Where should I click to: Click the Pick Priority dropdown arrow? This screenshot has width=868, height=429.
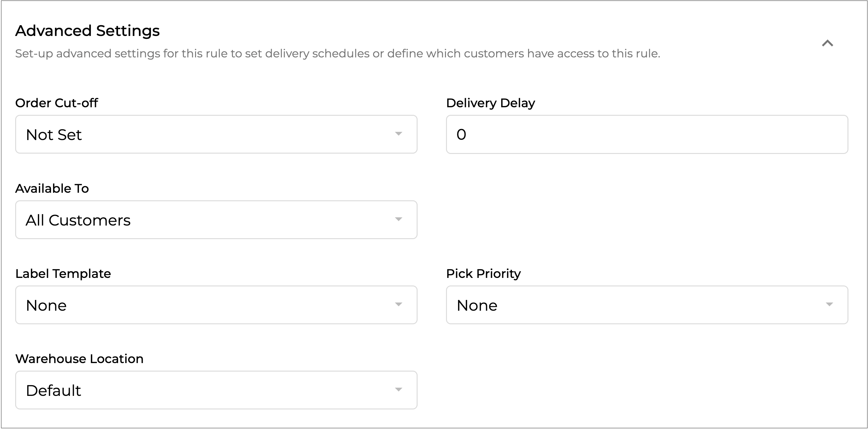click(829, 305)
